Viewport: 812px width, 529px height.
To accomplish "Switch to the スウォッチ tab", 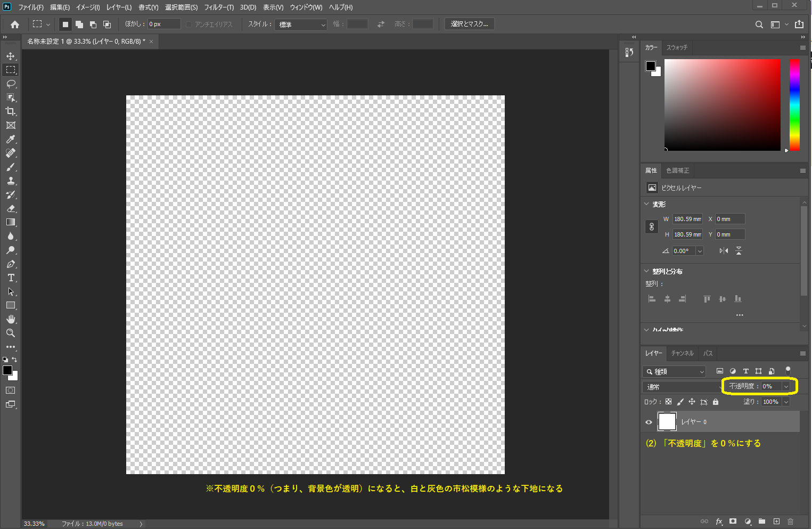I will pos(677,47).
